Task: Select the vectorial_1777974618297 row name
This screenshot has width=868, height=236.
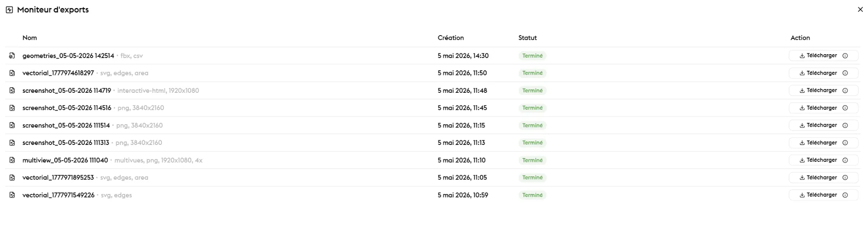Action: click(58, 73)
